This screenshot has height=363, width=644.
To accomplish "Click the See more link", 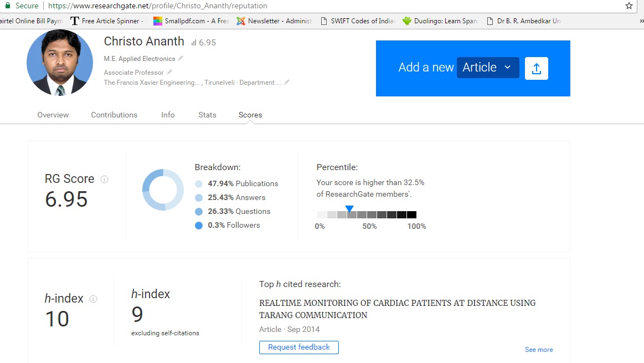I will coord(539,350).
